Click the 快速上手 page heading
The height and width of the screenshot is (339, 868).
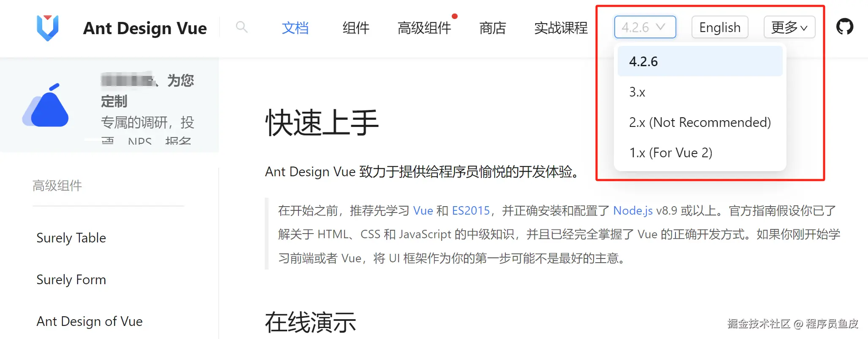tap(322, 123)
